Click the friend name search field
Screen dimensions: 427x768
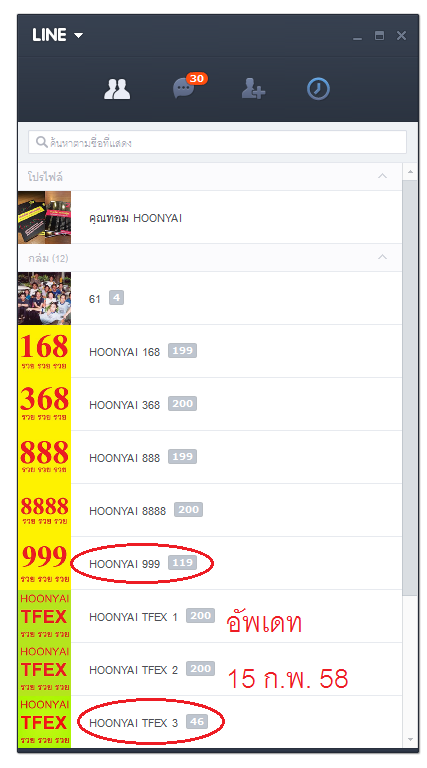click(217, 143)
